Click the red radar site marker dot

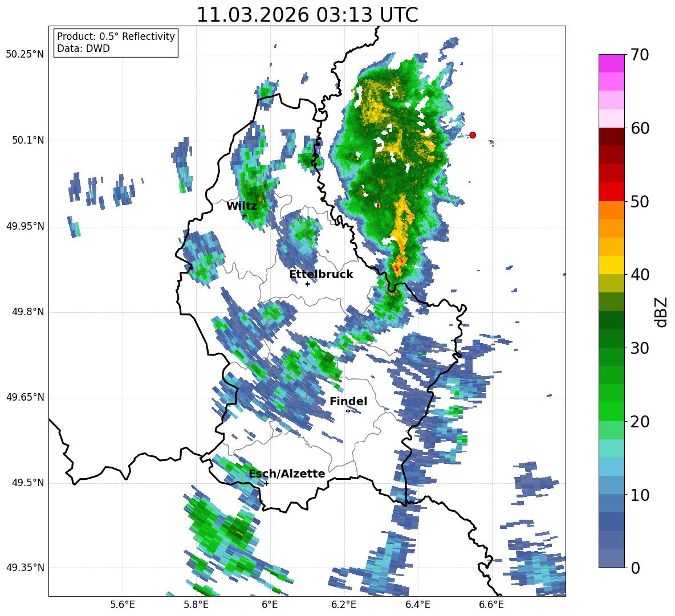(x=472, y=135)
